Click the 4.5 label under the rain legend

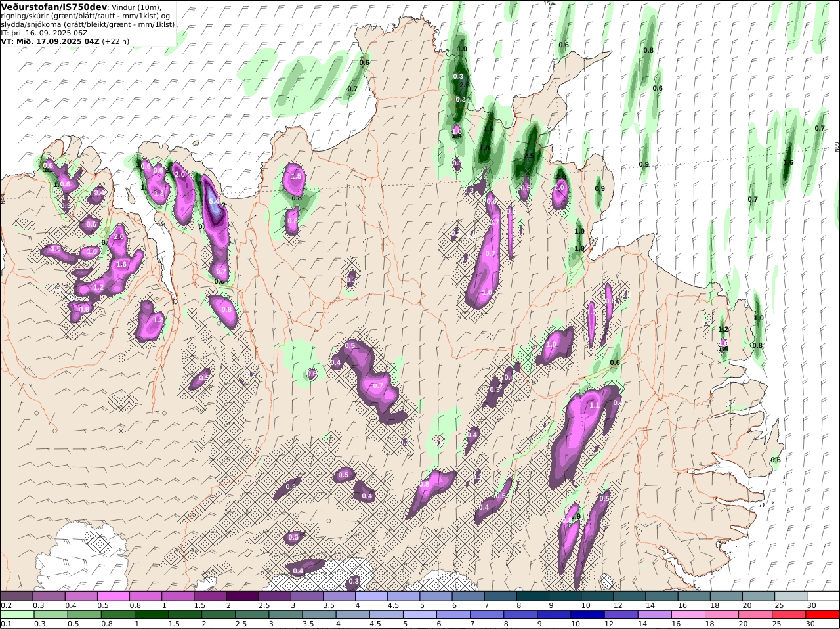(375, 624)
